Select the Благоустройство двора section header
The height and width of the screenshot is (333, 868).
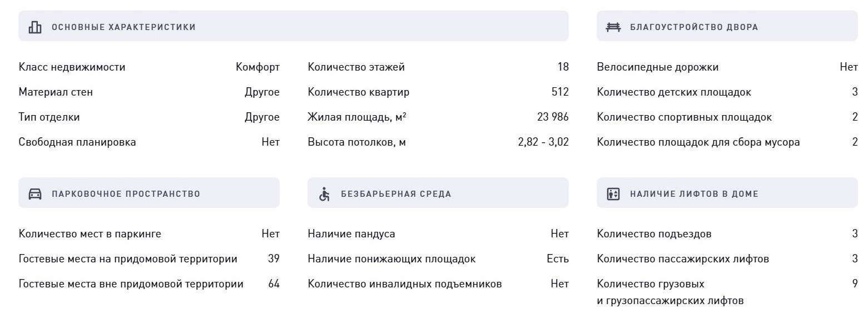click(x=727, y=26)
